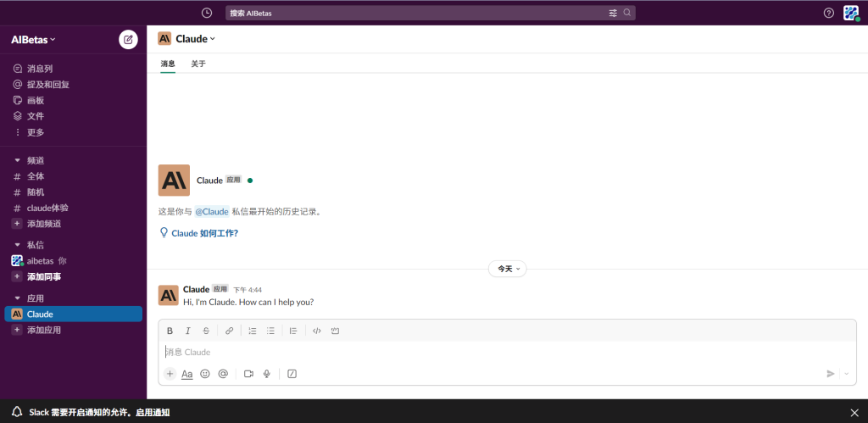Switch to the 消息 tab

(168, 64)
